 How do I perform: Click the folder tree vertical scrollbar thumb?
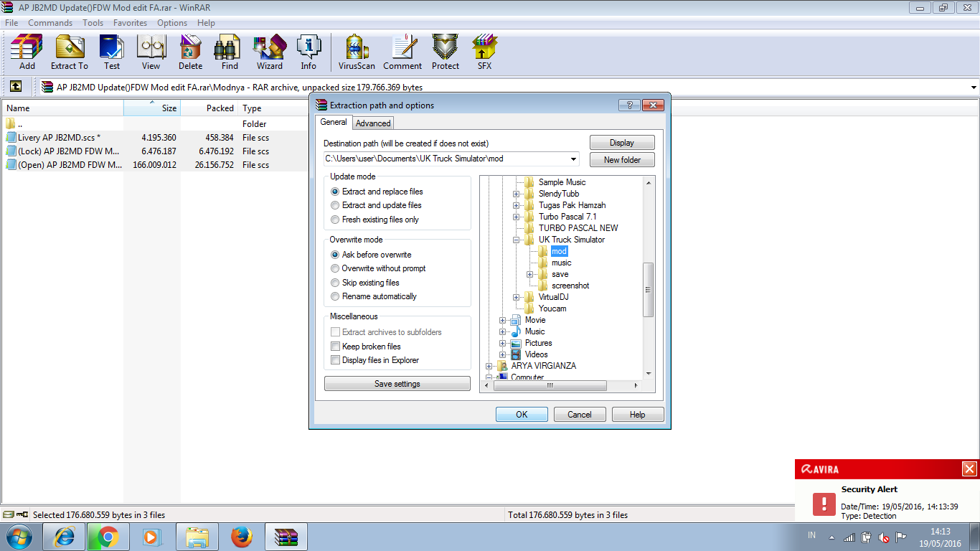[649, 290]
